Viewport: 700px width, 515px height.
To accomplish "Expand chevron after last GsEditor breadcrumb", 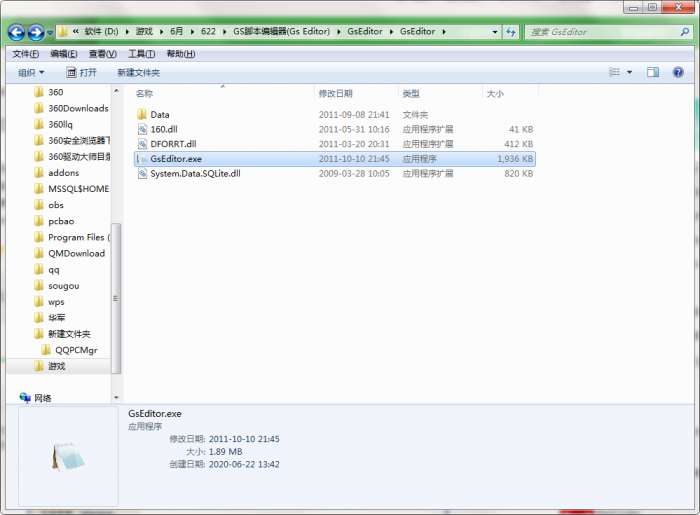I will (x=444, y=32).
